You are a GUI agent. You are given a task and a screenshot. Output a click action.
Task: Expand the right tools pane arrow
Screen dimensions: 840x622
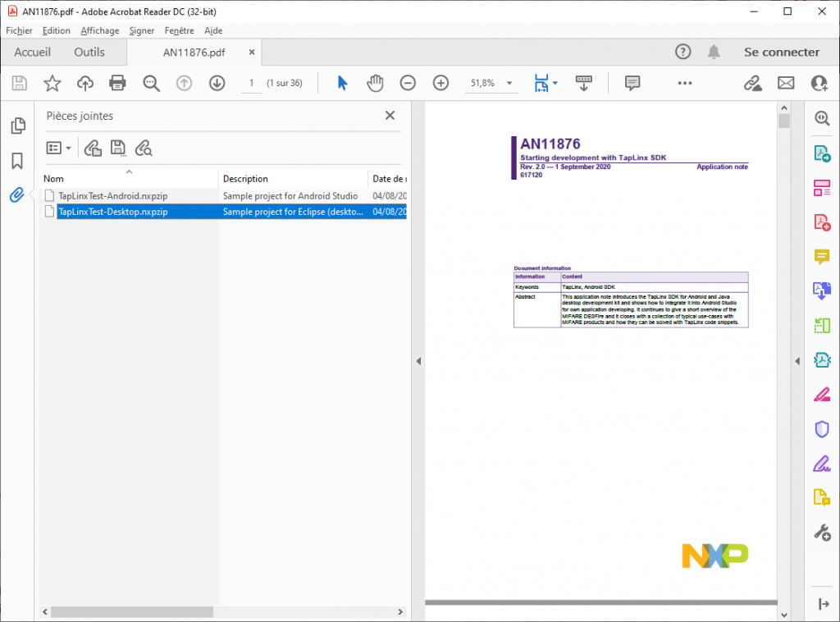coord(797,362)
